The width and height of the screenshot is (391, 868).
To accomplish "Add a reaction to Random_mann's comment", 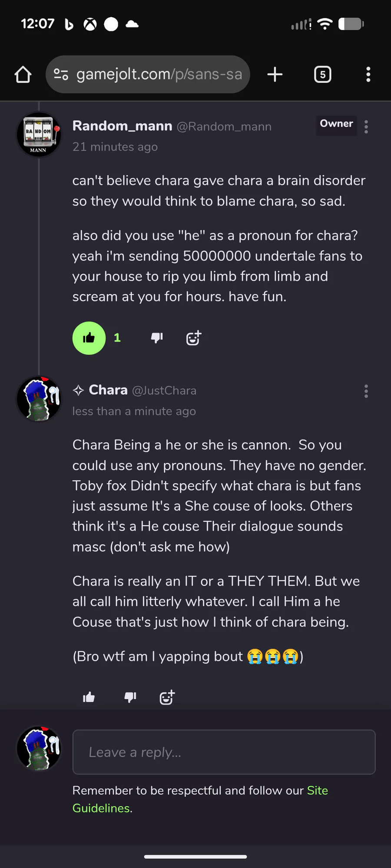I will [193, 338].
